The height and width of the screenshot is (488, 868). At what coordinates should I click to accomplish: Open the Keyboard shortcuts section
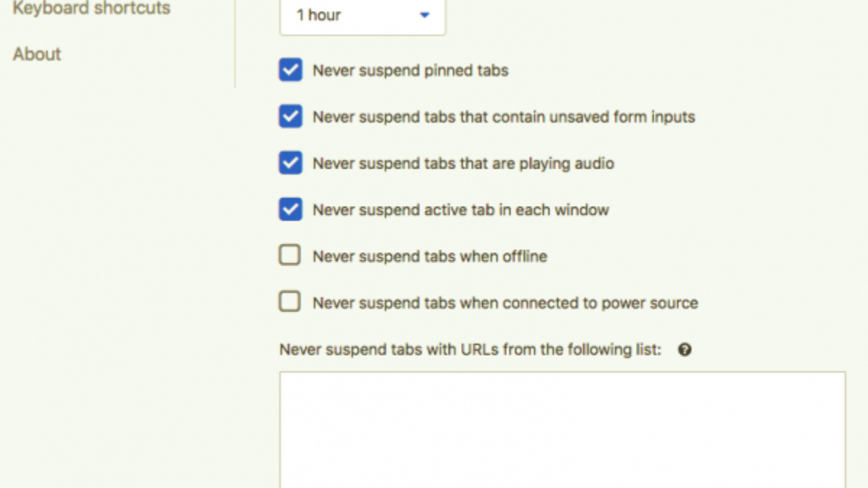click(91, 9)
